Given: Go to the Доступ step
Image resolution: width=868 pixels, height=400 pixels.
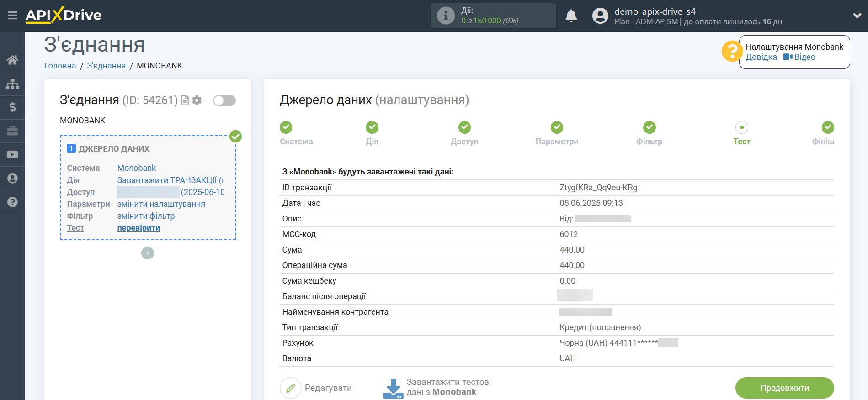Looking at the screenshot, I should [x=464, y=127].
